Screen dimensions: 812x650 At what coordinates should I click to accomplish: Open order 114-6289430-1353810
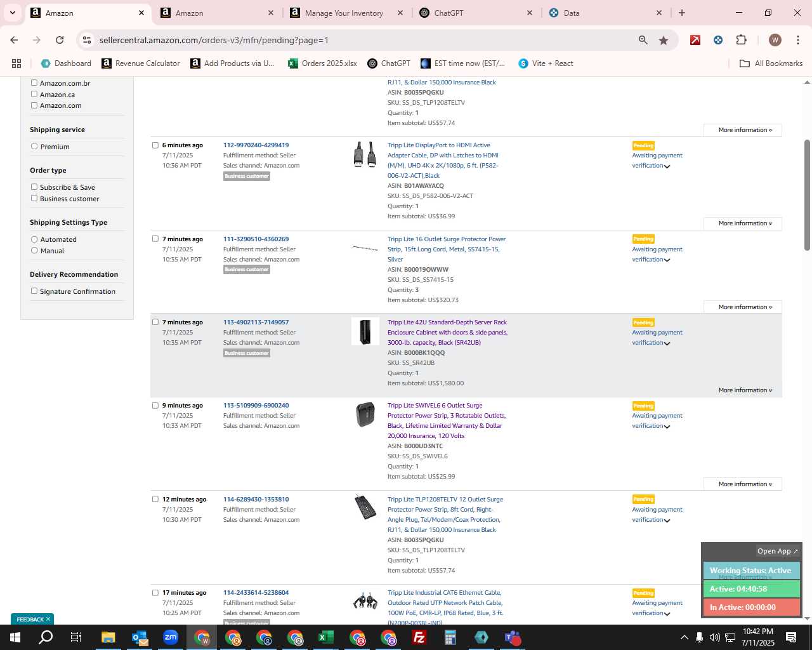(x=256, y=500)
